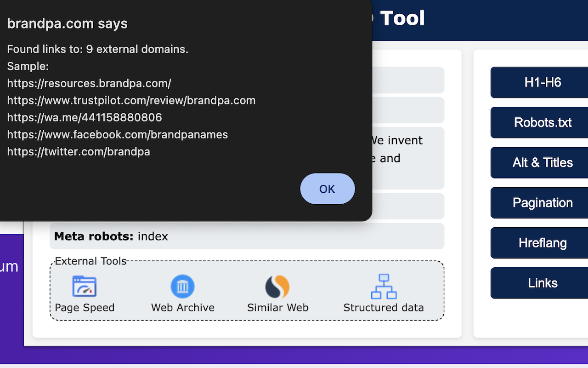Open the Page Speed external tool

(85, 293)
